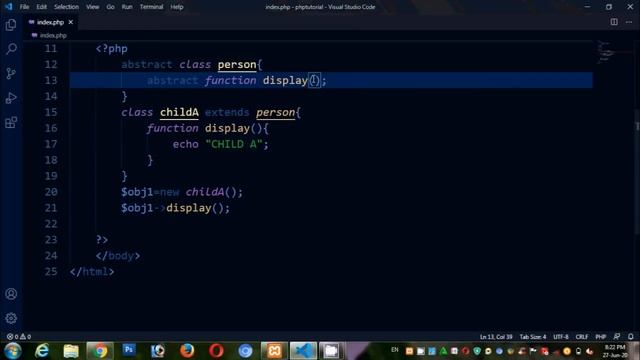Click childA class name on line 15
This screenshot has height=360, width=640.
coord(179,112)
